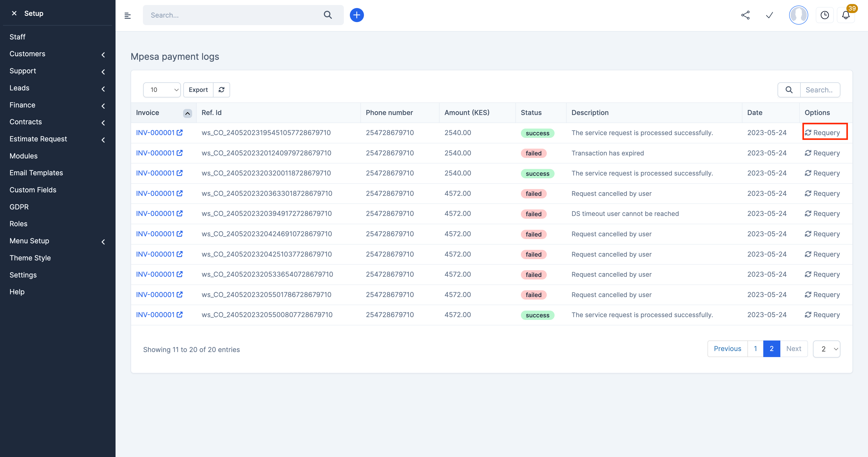
Task: Click the user profile avatar
Action: [798, 15]
